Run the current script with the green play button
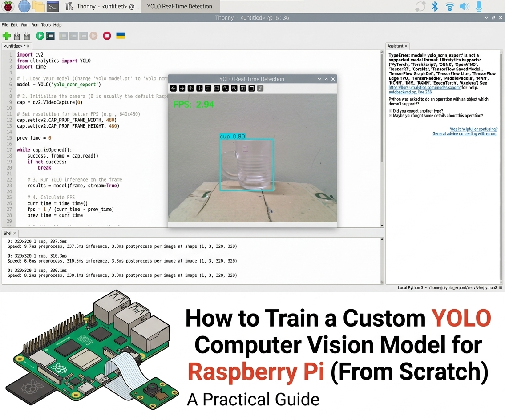 tap(40, 36)
